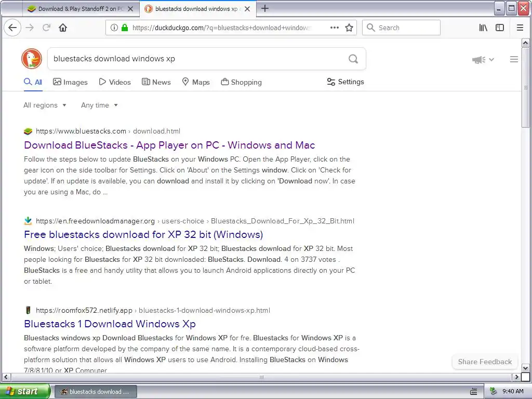Image resolution: width=532 pixels, height=399 pixels.
Task: Open the Firefox Library icon
Action: (x=483, y=28)
